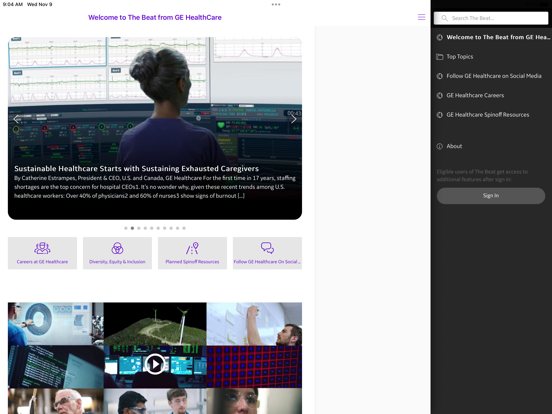
Task: Focus the Search The Beat field
Action: click(491, 18)
